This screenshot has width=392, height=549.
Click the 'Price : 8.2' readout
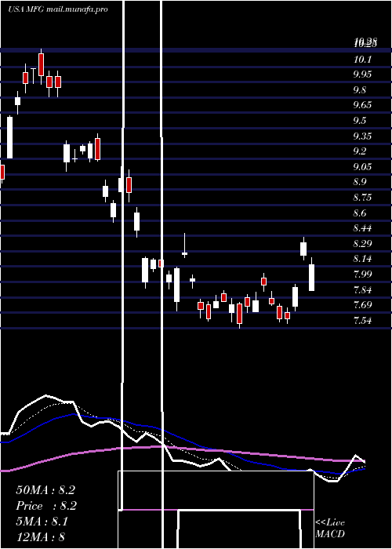(x=46, y=506)
